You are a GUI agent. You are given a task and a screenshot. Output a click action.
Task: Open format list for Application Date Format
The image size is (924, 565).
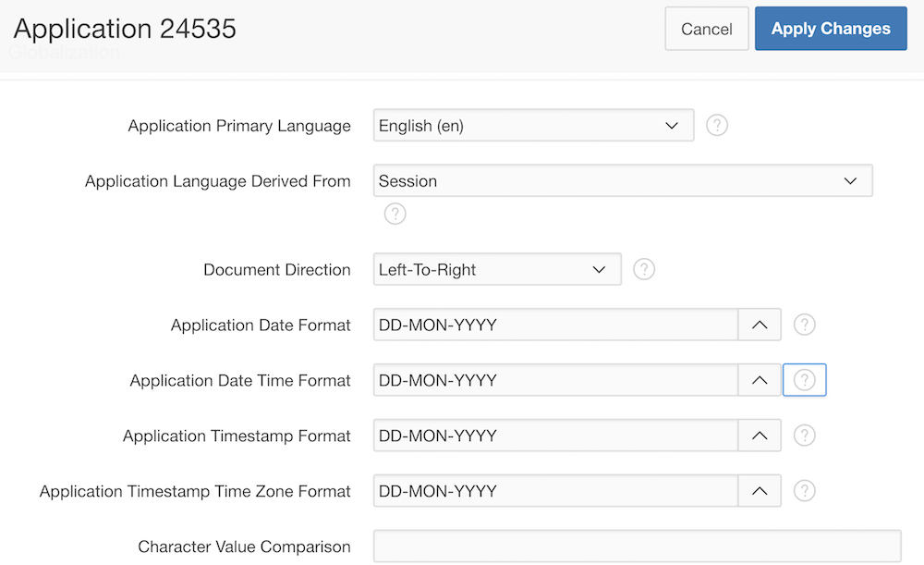point(760,325)
